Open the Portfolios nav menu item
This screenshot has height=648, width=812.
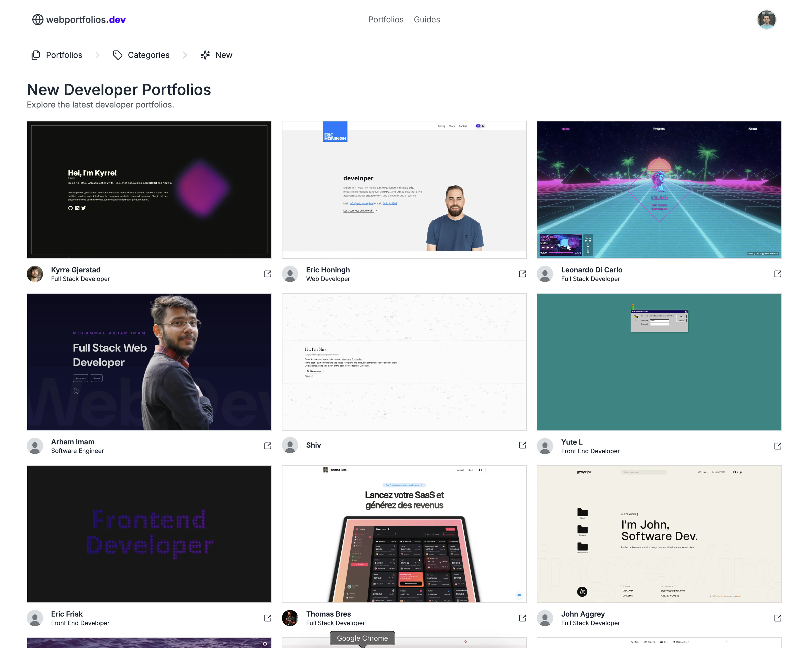tap(386, 20)
